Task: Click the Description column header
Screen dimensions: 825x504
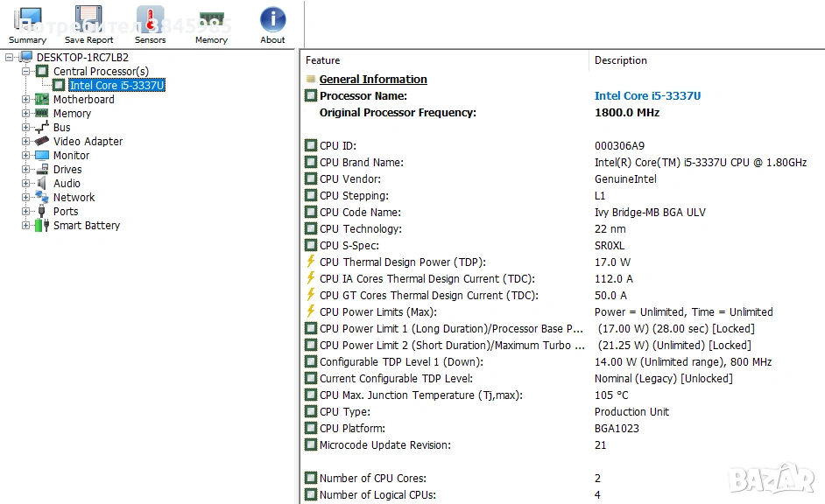Action: coord(620,60)
